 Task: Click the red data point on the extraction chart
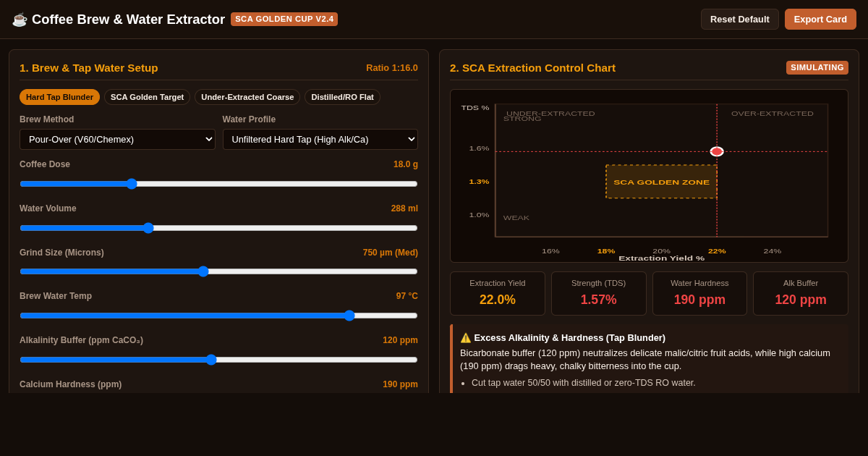717,151
